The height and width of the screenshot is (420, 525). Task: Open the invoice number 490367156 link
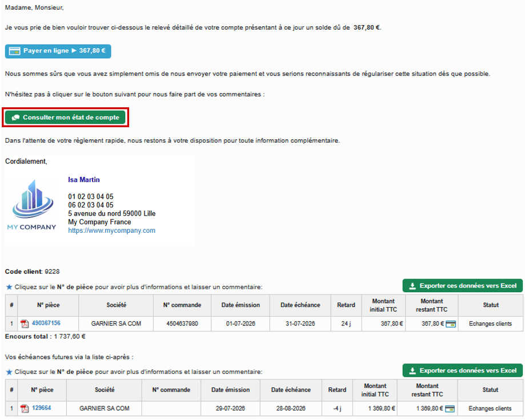point(46,323)
